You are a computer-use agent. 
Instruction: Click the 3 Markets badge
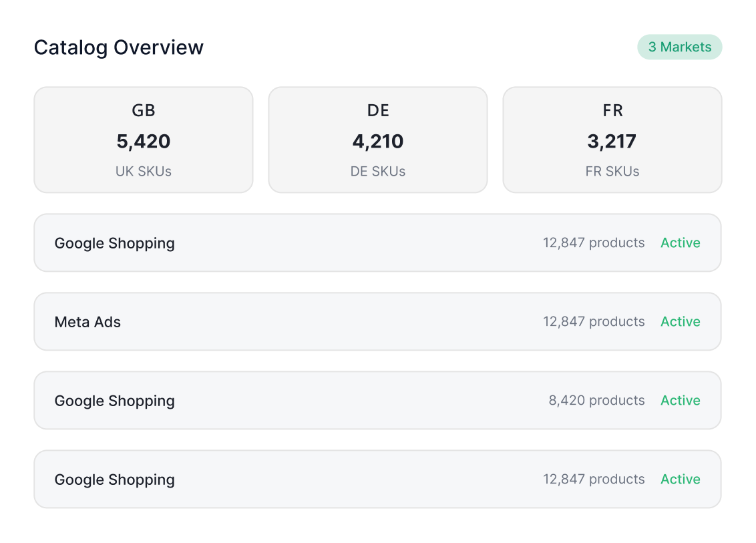pos(679,47)
